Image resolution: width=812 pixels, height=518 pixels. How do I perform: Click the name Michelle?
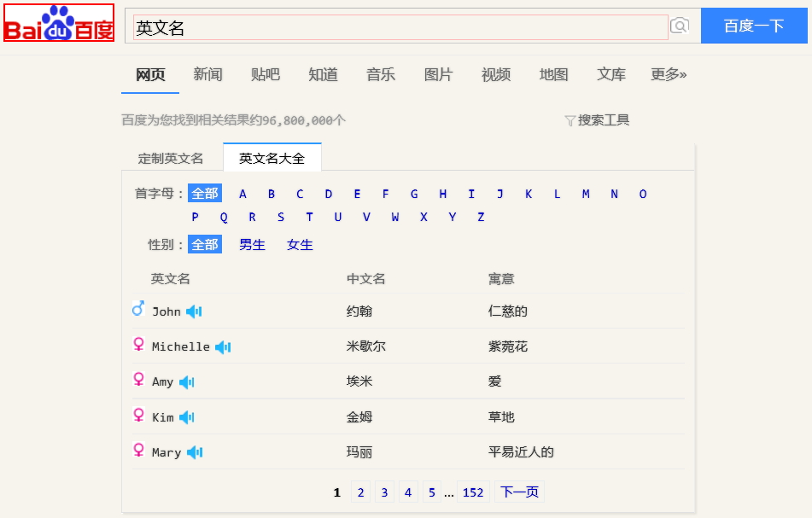click(x=181, y=346)
